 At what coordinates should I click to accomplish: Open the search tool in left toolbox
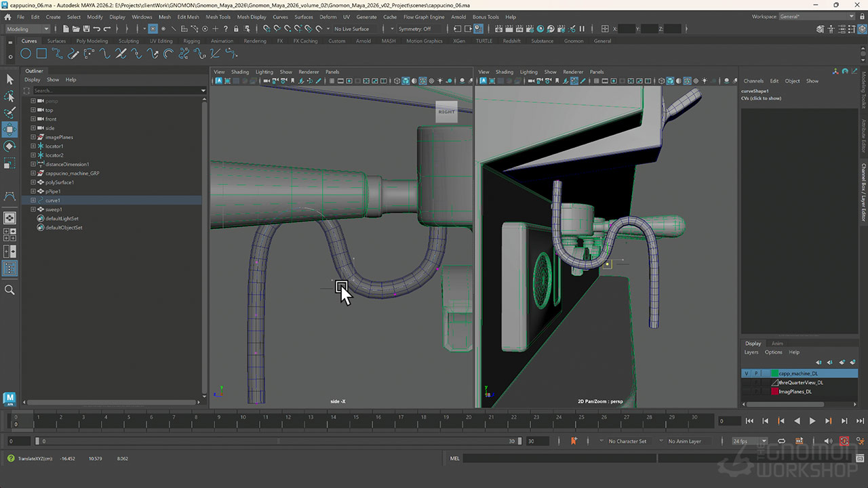tap(9, 289)
